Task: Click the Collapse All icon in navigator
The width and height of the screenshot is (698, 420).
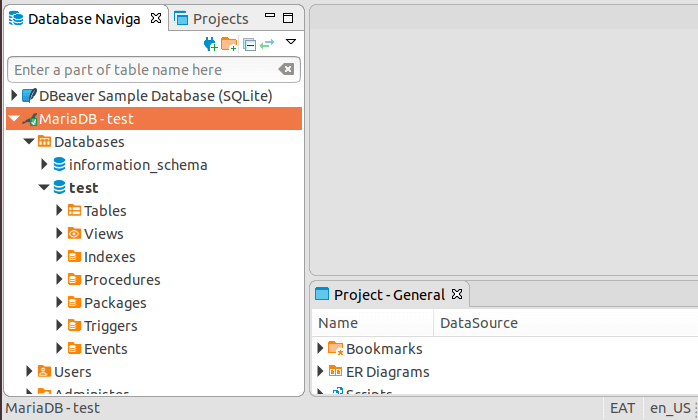Action: [x=249, y=45]
